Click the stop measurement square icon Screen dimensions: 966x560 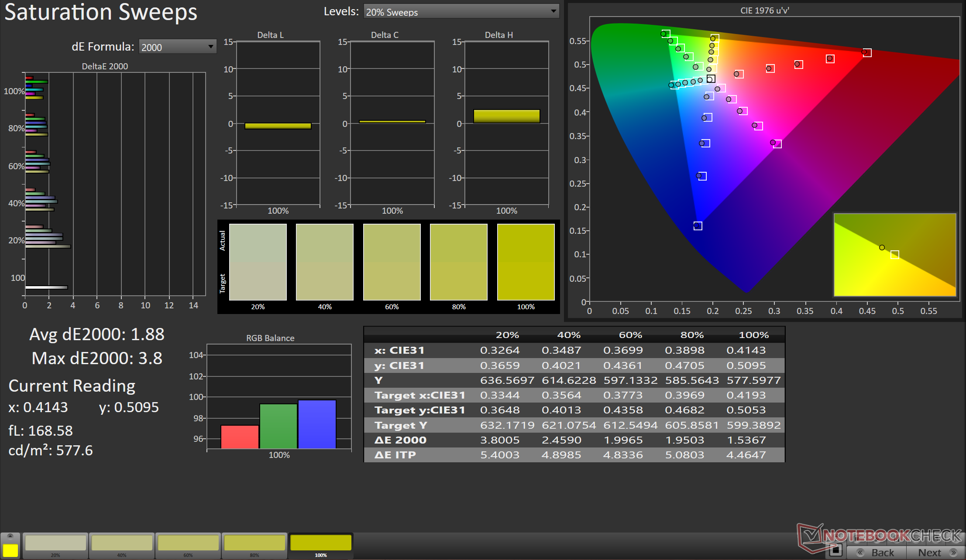pyautogui.click(x=835, y=550)
